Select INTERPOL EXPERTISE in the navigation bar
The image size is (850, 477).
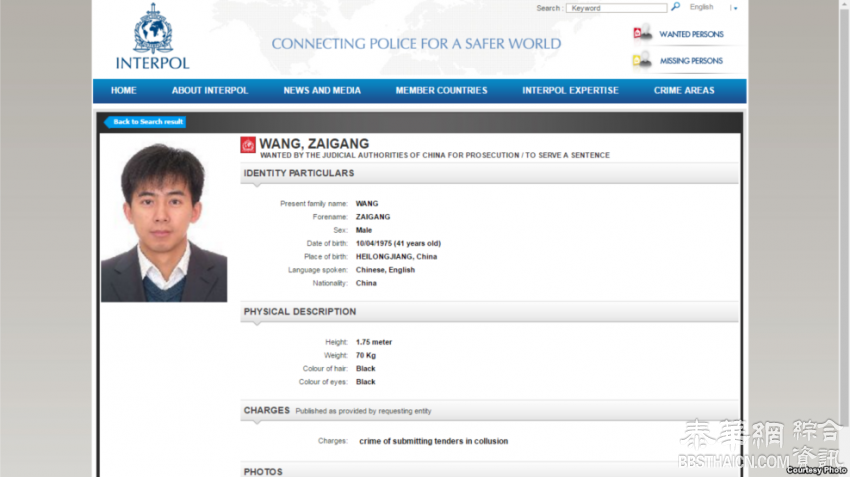click(x=570, y=91)
